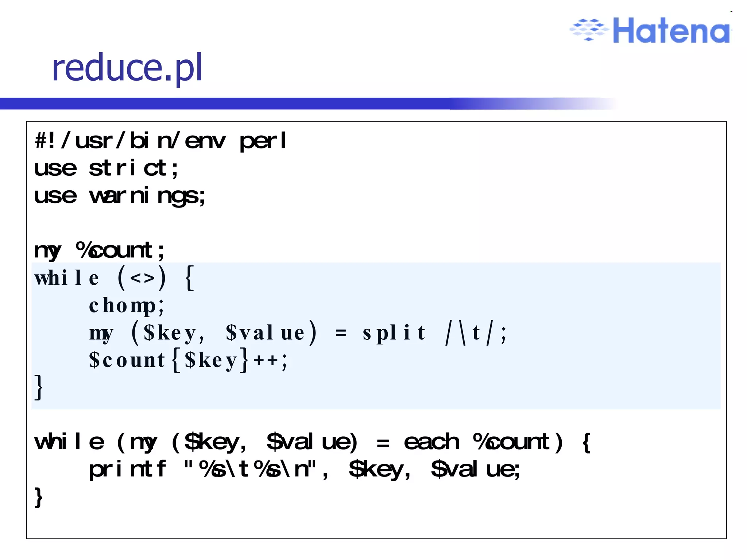Click the printf statement line
This screenshot has height=560, width=747.
point(305,470)
